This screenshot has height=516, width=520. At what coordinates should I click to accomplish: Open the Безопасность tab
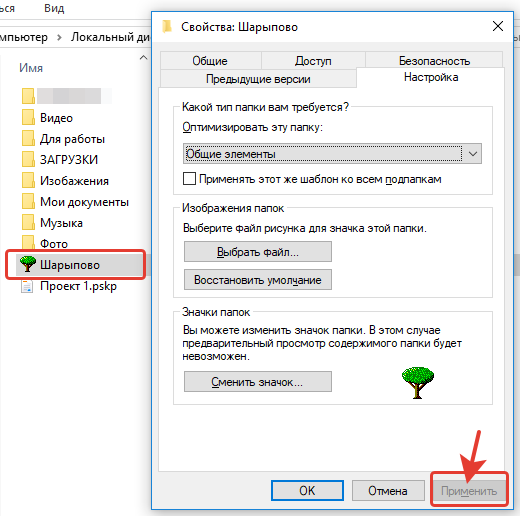[x=434, y=61]
